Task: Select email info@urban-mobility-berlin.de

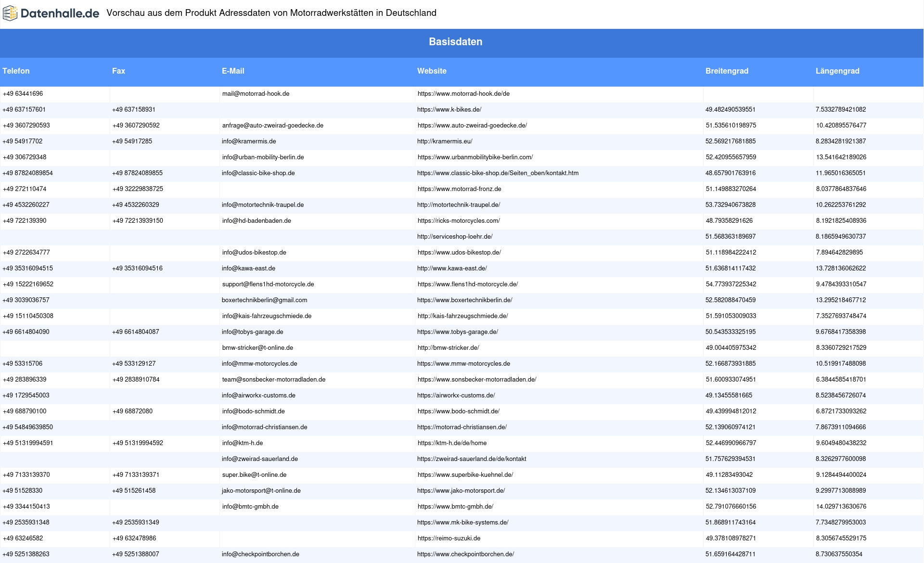Action: pos(263,157)
